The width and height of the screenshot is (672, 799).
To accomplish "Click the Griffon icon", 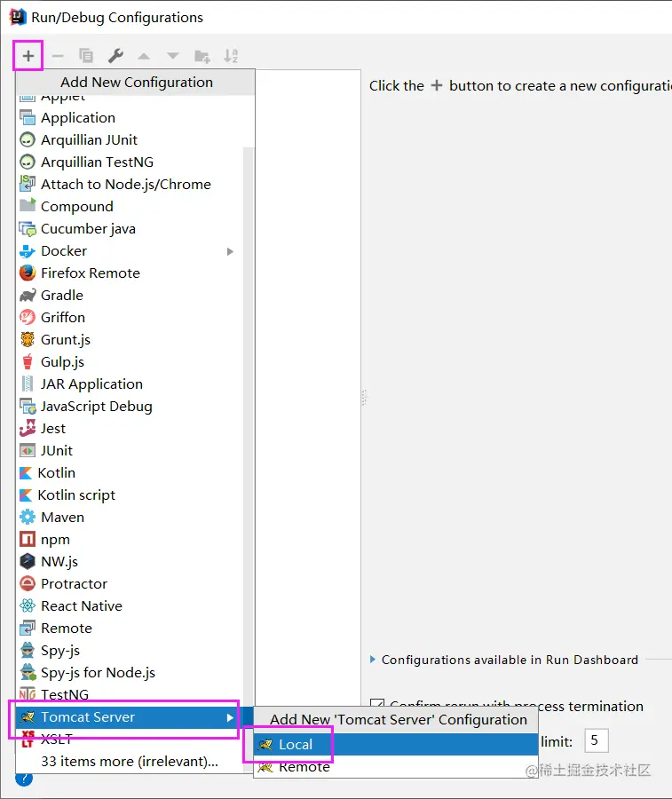I will pyautogui.click(x=28, y=318).
